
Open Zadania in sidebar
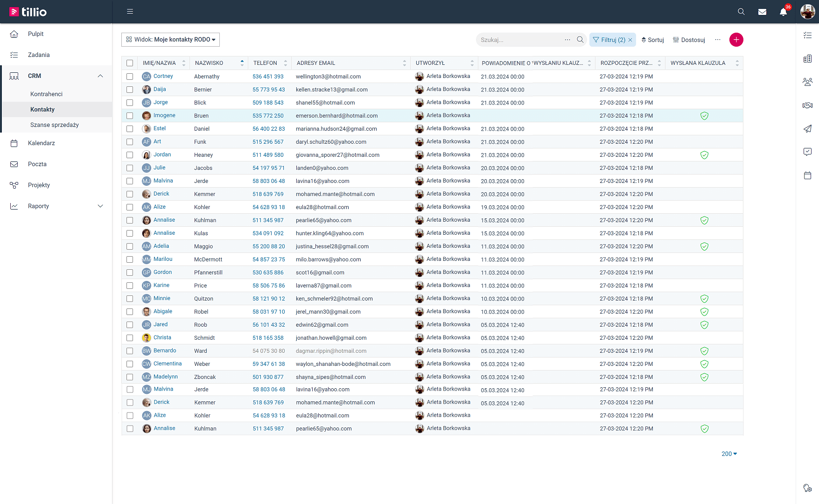click(x=39, y=55)
